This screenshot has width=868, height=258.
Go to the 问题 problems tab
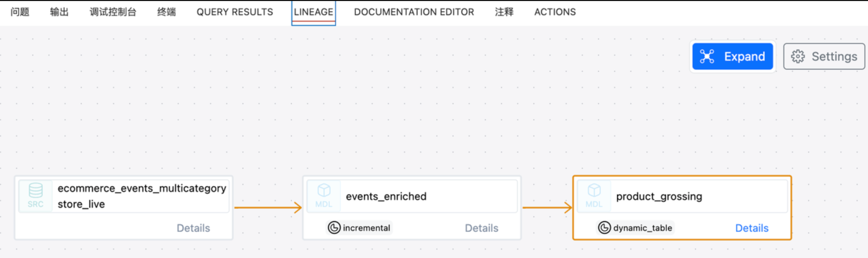point(20,12)
